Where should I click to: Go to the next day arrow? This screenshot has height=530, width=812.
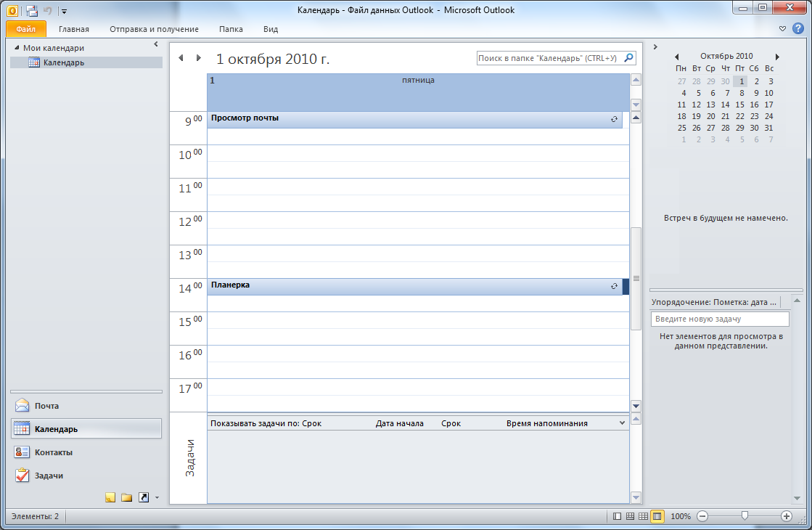tap(198, 58)
